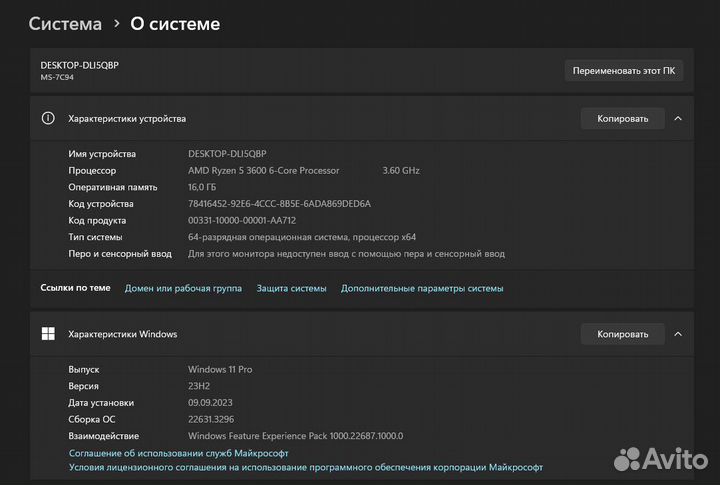
Task: Select install date 09.09.2023
Action: [x=210, y=402]
